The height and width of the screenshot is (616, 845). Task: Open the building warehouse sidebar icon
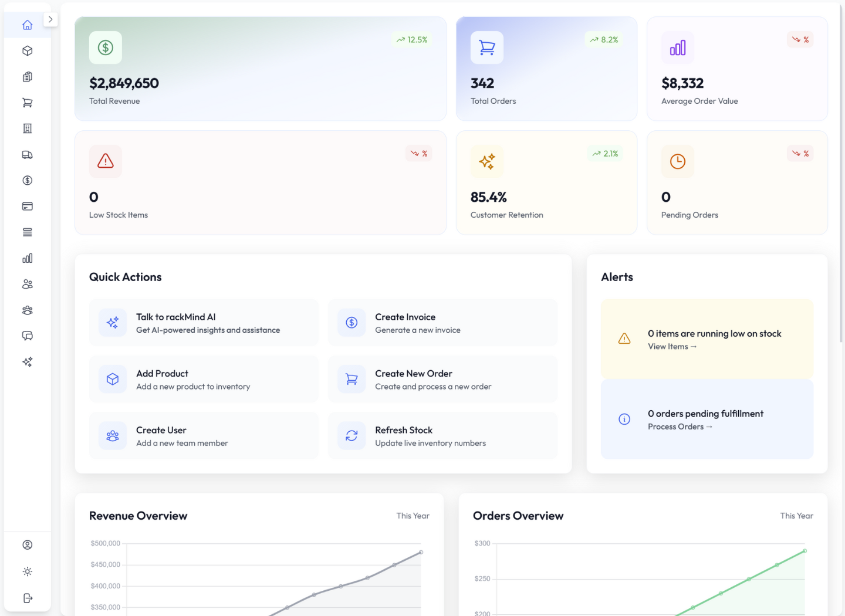(x=27, y=128)
